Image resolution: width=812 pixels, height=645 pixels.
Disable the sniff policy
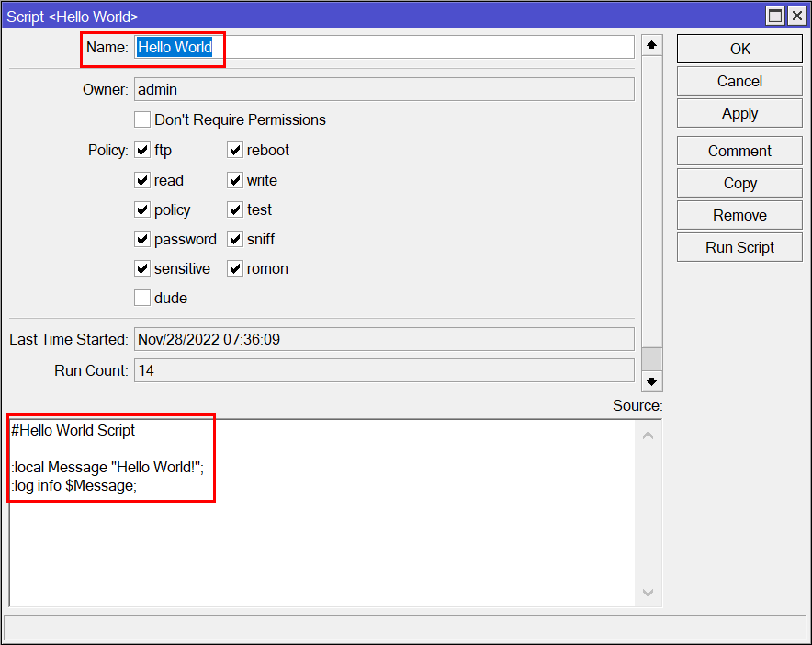pos(235,240)
